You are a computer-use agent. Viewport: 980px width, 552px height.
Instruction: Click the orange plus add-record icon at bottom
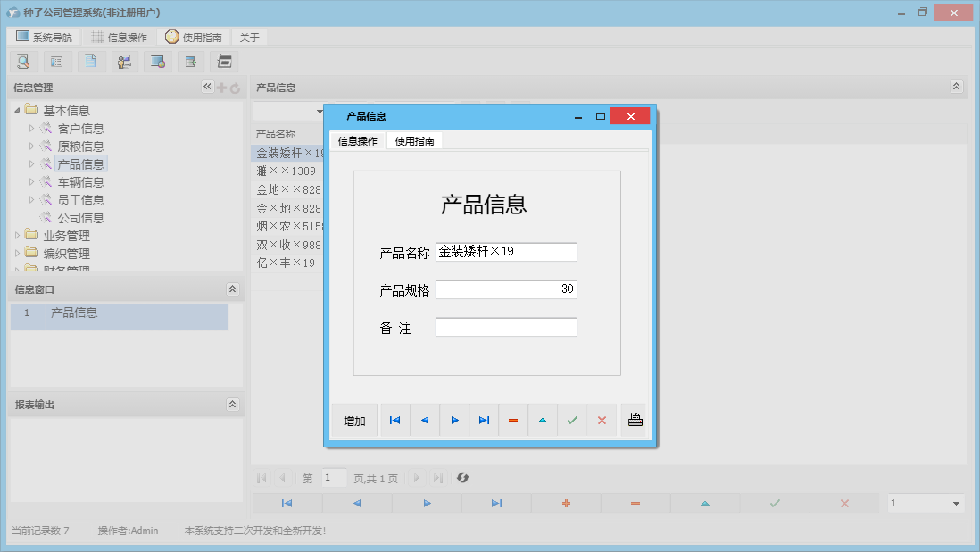click(566, 503)
